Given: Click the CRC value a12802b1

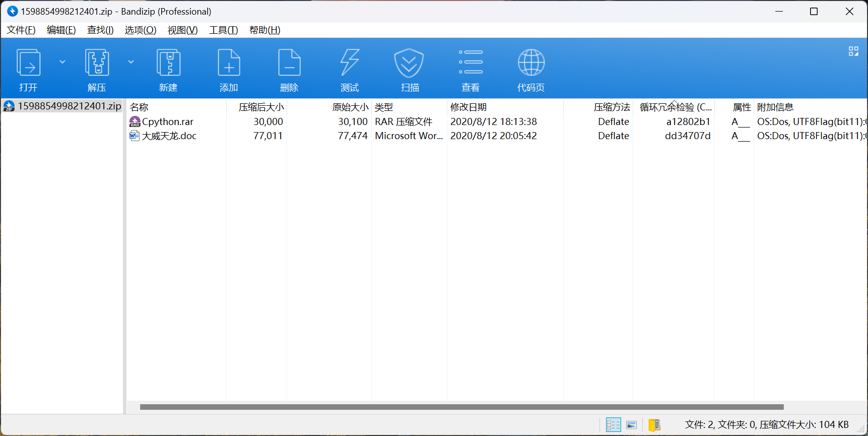Looking at the screenshot, I should 688,121.
